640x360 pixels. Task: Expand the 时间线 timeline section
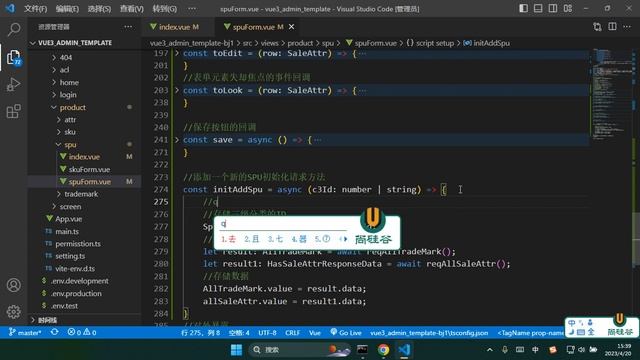coord(47,320)
